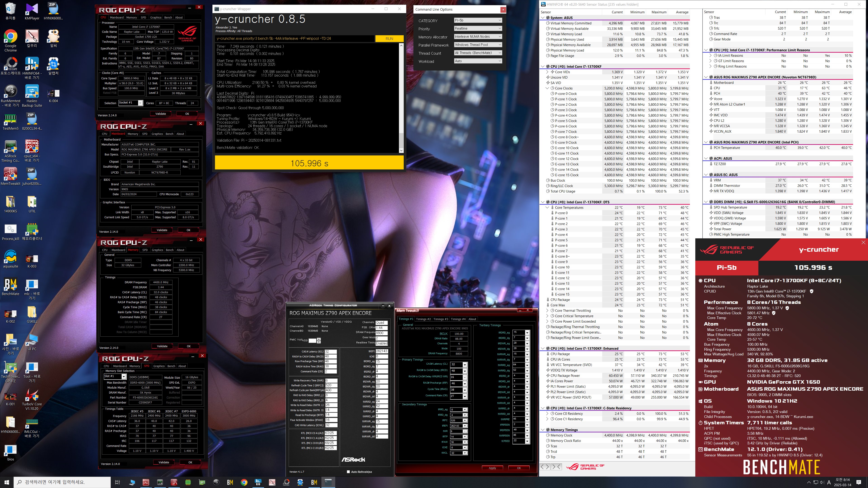Image resolution: width=868 pixels, height=488 pixels.
Task: Open Bench tab in top CPU-Z window
Action: coord(168,18)
